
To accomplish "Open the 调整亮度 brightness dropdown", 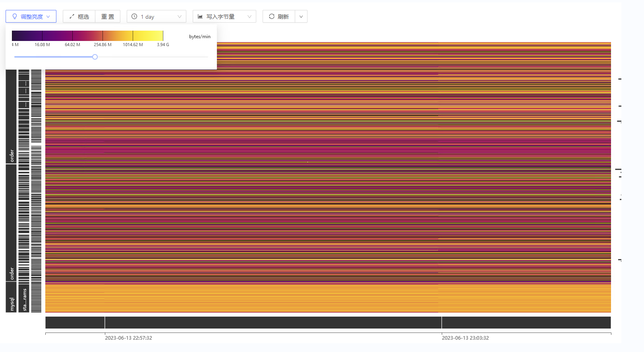I will 31,16.
